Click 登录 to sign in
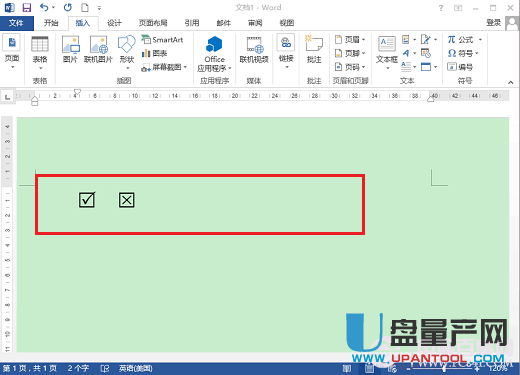Viewport: 520px width, 375px height. pyautogui.click(x=494, y=23)
